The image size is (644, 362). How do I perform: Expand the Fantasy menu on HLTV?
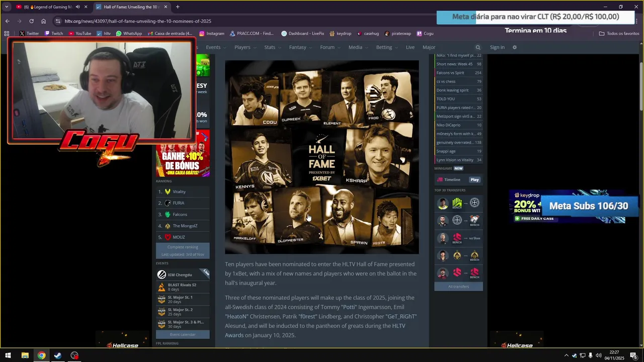301,47
